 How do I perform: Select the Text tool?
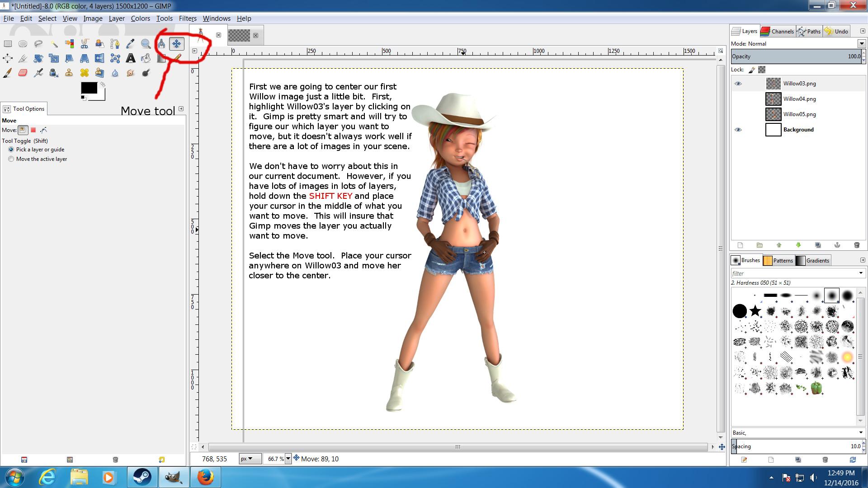click(x=130, y=58)
